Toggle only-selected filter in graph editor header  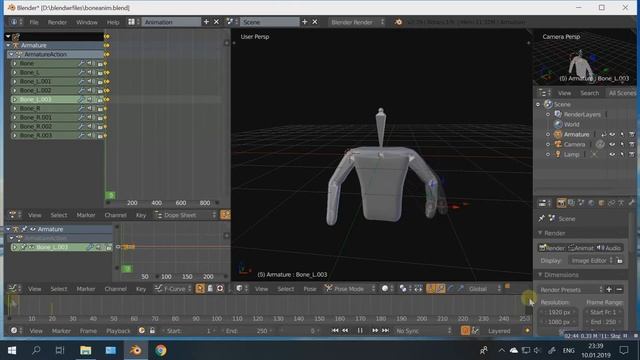pyautogui.click(x=200, y=289)
